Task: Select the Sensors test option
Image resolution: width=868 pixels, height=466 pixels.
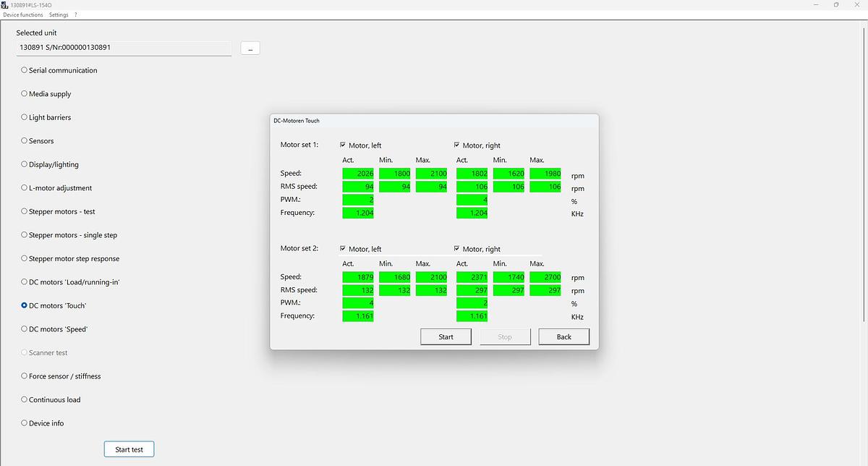Action: tap(25, 141)
